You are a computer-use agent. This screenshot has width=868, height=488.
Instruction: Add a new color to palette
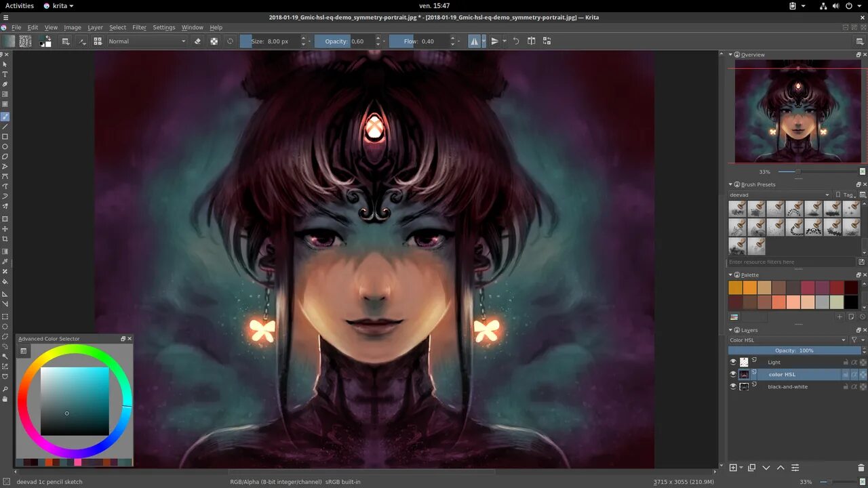840,317
